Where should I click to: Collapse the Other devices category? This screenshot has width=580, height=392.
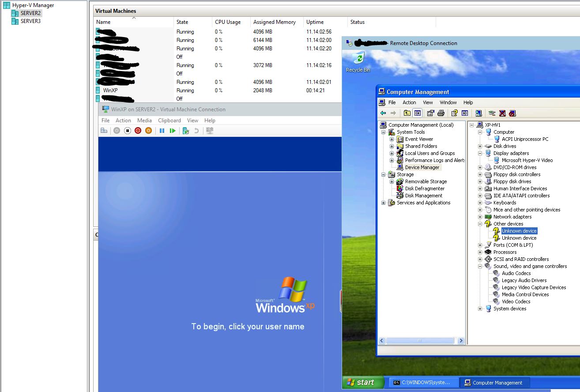point(480,224)
